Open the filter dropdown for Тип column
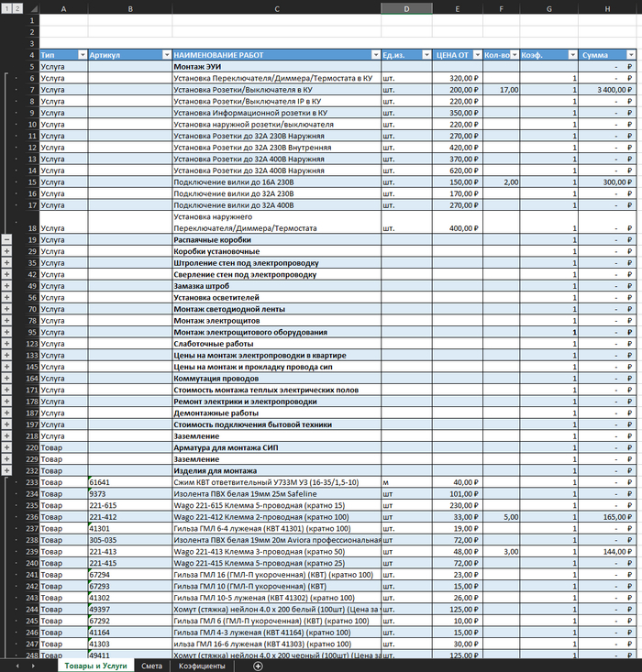 pyautogui.click(x=83, y=55)
